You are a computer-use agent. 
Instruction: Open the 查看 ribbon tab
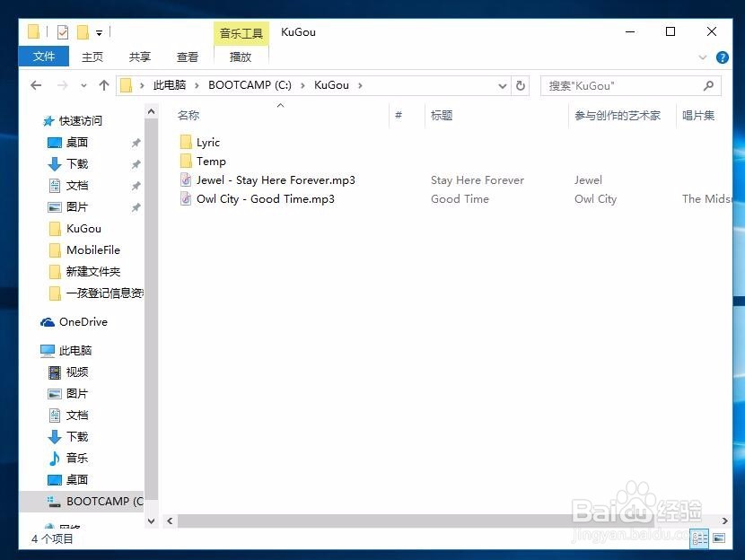(188, 57)
